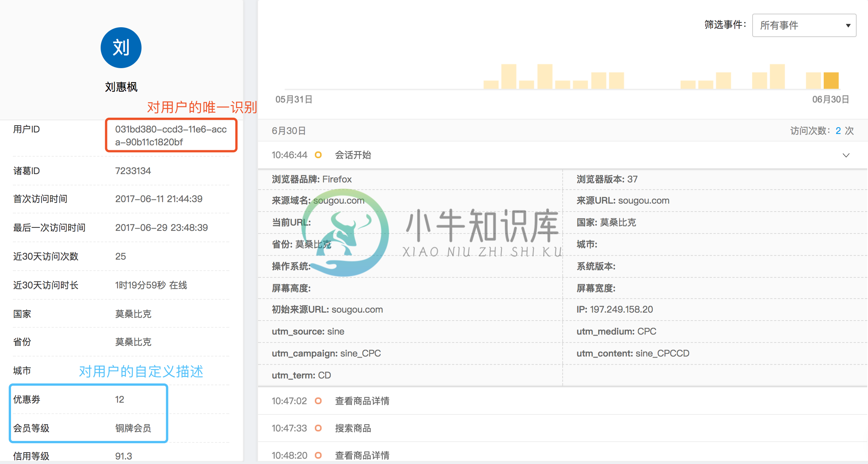The height and width of the screenshot is (464, 868).
Task: Click the 用户ID label
Action: (26, 129)
